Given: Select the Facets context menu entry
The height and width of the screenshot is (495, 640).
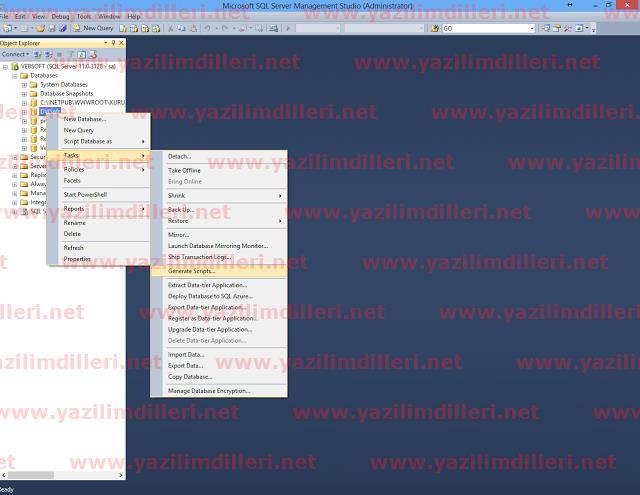Looking at the screenshot, I should pyautogui.click(x=99, y=180).
